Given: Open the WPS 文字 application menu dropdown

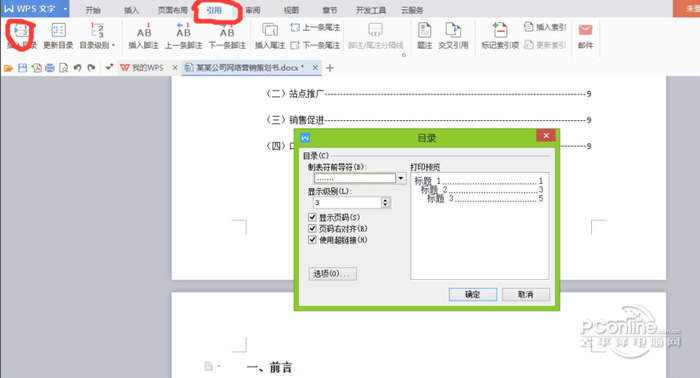Looking at the screenshot, I should [65, 9].
